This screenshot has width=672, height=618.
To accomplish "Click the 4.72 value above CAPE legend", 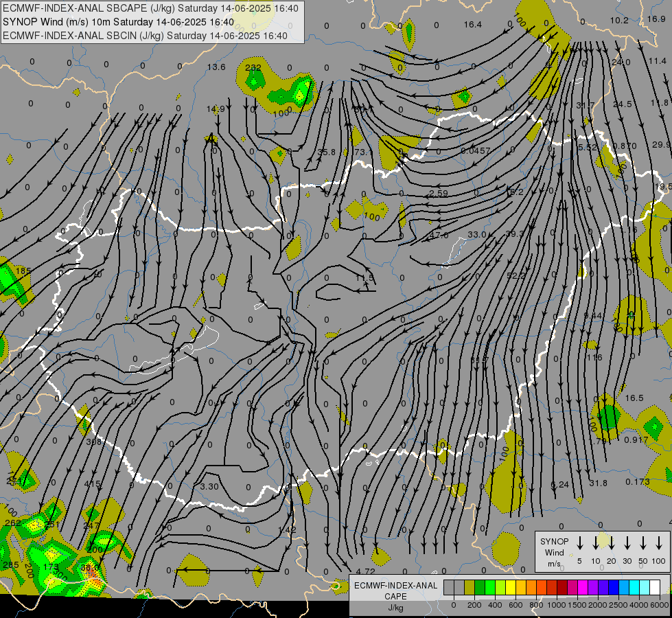I will (x=366, y=572).
